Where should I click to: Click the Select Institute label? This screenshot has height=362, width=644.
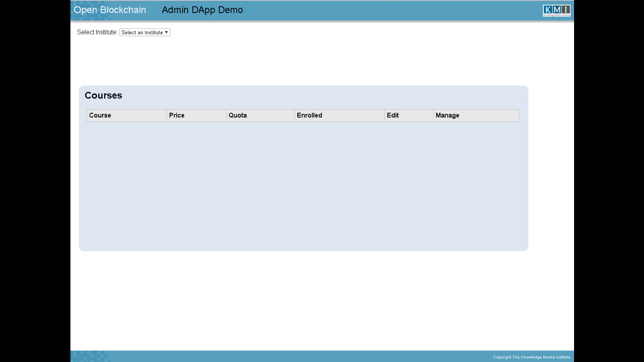(97, 32)
